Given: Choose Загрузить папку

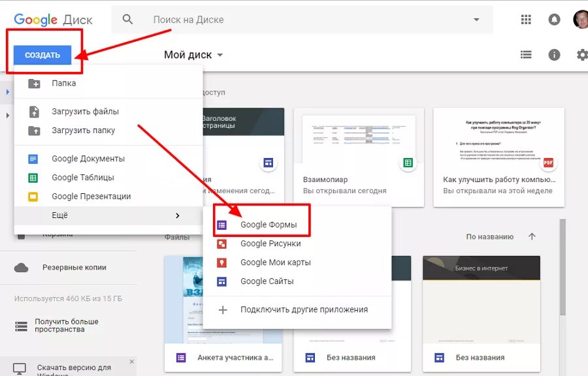Looking at the screenshot, I should tap(108, 131).
